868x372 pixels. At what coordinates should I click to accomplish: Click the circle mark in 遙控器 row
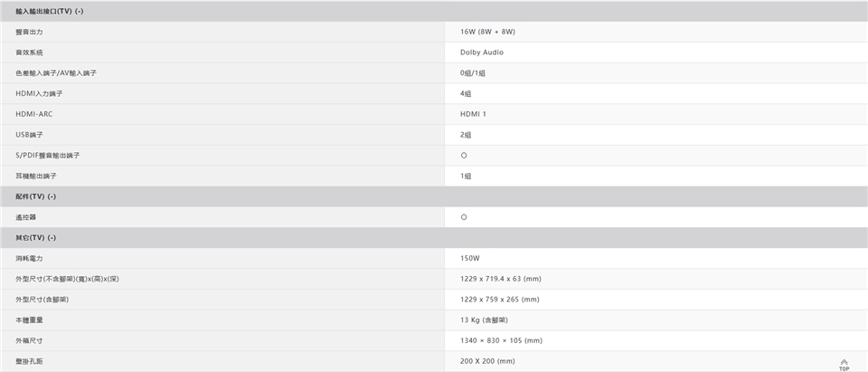(x=464, y=217)
